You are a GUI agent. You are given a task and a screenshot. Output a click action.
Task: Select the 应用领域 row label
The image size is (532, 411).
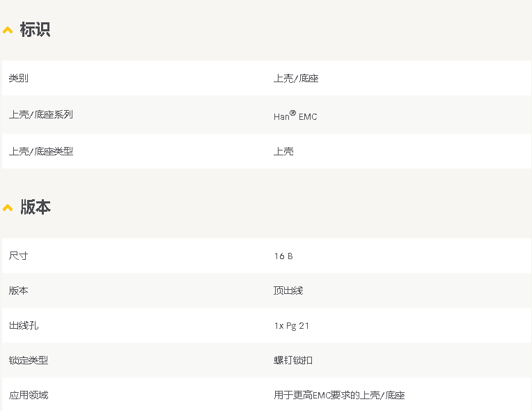pyautogui.click(x=29, y=395)
